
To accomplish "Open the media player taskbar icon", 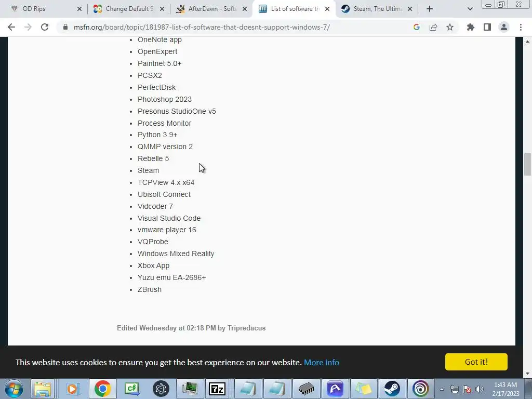I will [x=72, y=389].
